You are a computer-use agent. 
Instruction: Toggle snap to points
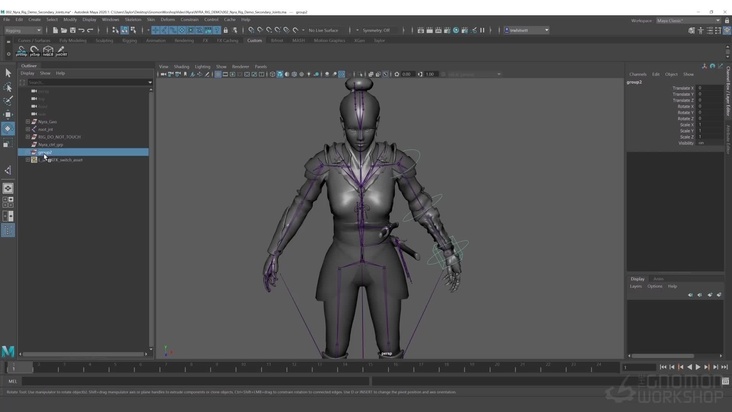click(x=269, y=30)
